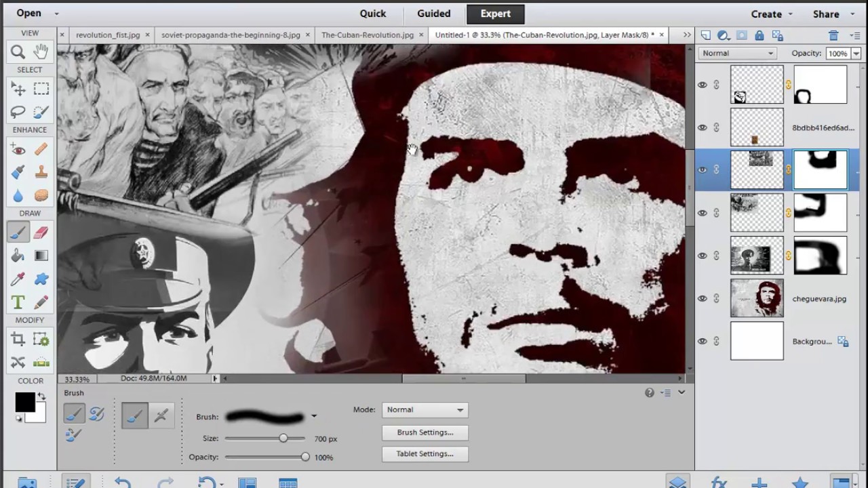The height and width of the screenshot is (488, 868).
Task: Select the Crop tool
Action: [x=18, y=339]
